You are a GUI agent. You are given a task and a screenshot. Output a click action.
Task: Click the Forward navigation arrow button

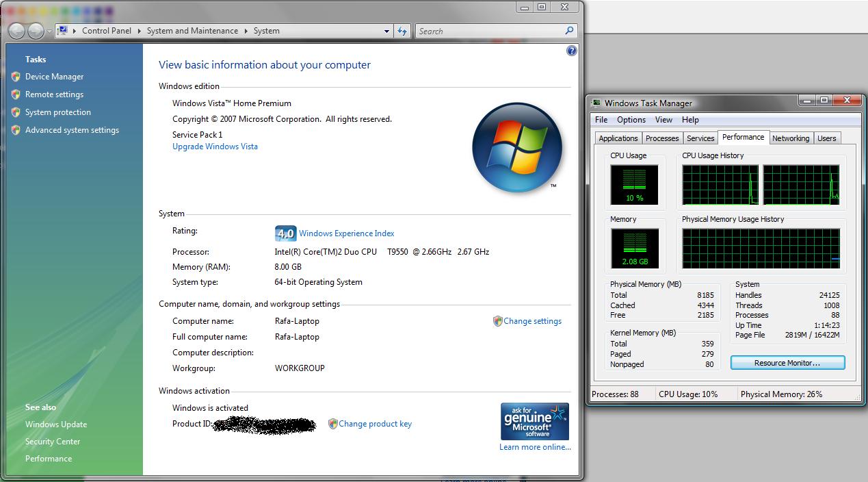(x=36, y=31)
